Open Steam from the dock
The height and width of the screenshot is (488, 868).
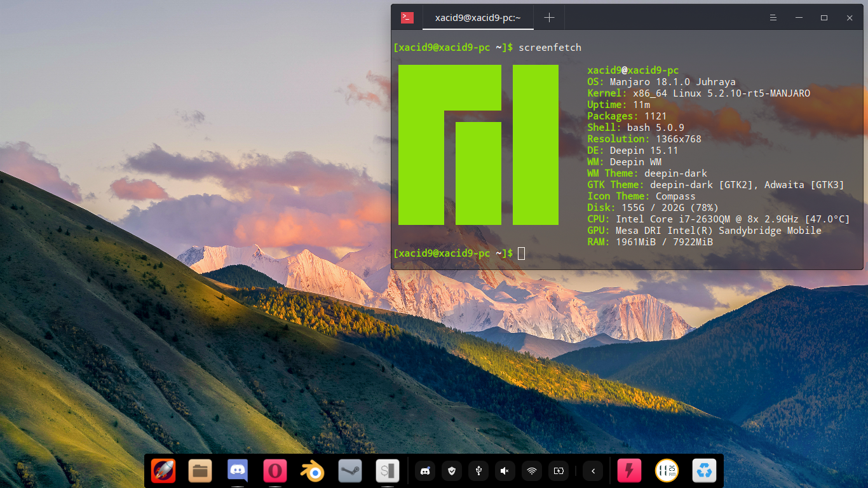click(x=350, y=471)
